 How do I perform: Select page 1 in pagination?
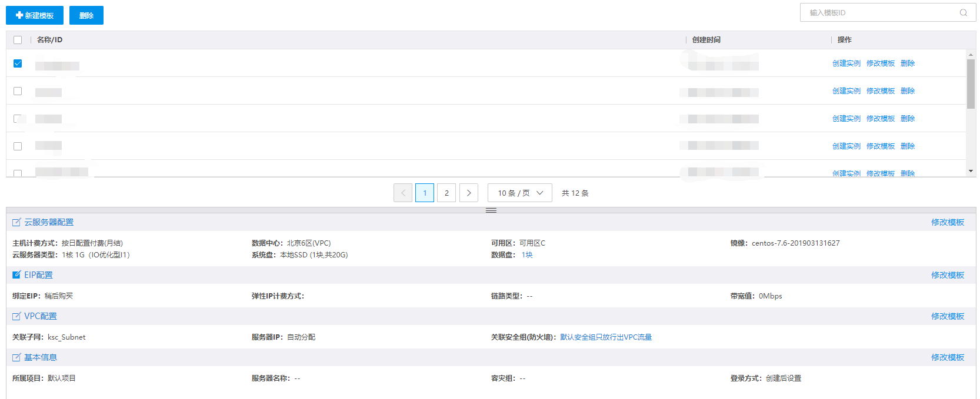(x=425, y=193)
